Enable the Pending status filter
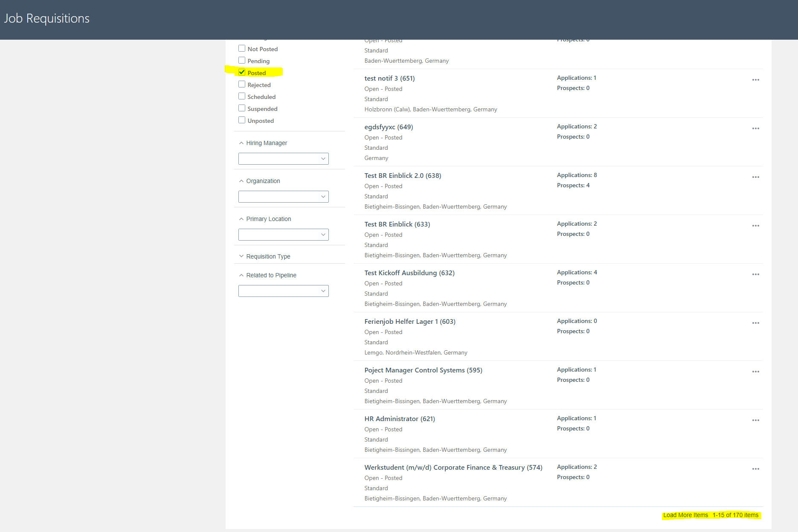 point(242,60)
